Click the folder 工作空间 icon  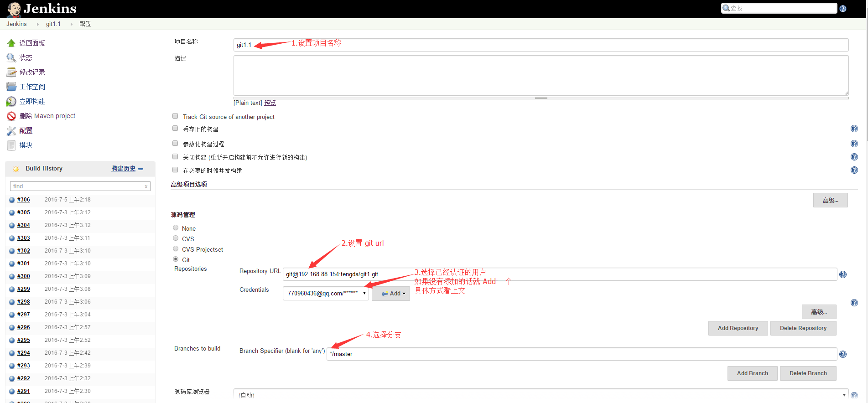[11, 87]
